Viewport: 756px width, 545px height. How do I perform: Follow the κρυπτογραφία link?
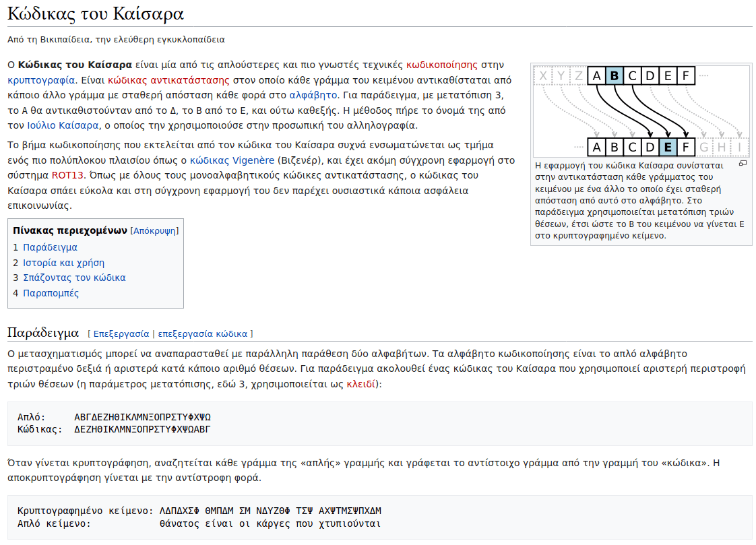click(41, 80)
